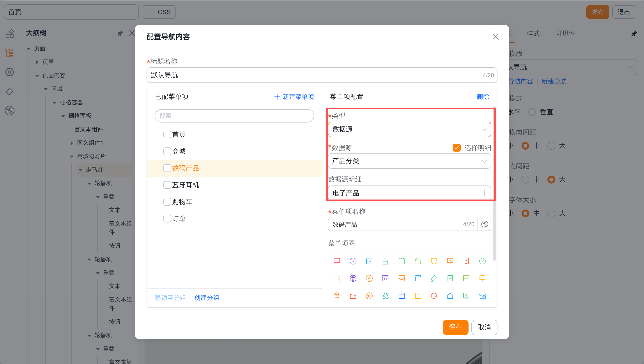Image resolution: width=644 pixels, height=364 pixels.
Task: Pick the red star bookmark menu icon
Action: [466, 261]
